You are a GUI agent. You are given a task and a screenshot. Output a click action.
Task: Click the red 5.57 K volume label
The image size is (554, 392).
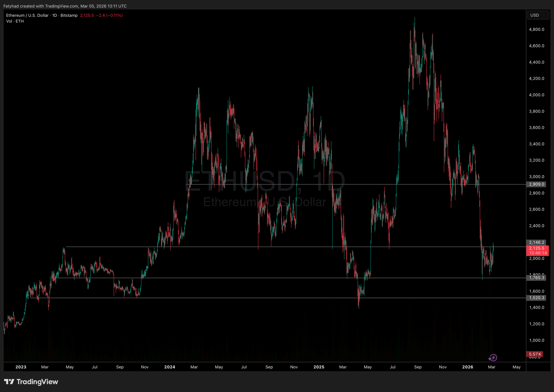[x=535, y=354]
